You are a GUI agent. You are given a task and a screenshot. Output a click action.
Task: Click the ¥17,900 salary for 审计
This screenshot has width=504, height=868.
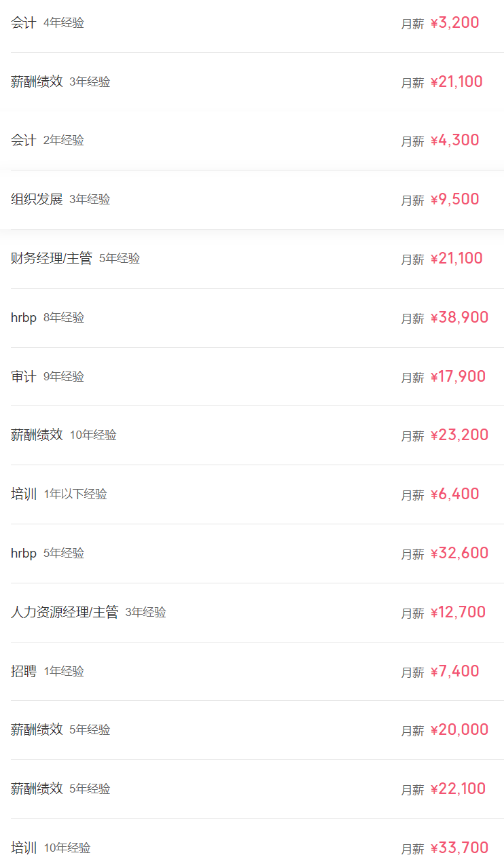[458, 376]
